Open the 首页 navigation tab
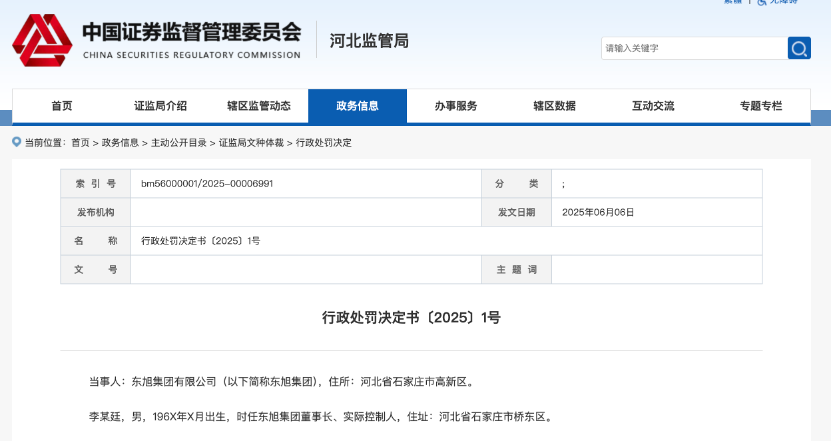The height and width of the screenshot is (442, 832). pyautogui.click(x=62, y=106)
